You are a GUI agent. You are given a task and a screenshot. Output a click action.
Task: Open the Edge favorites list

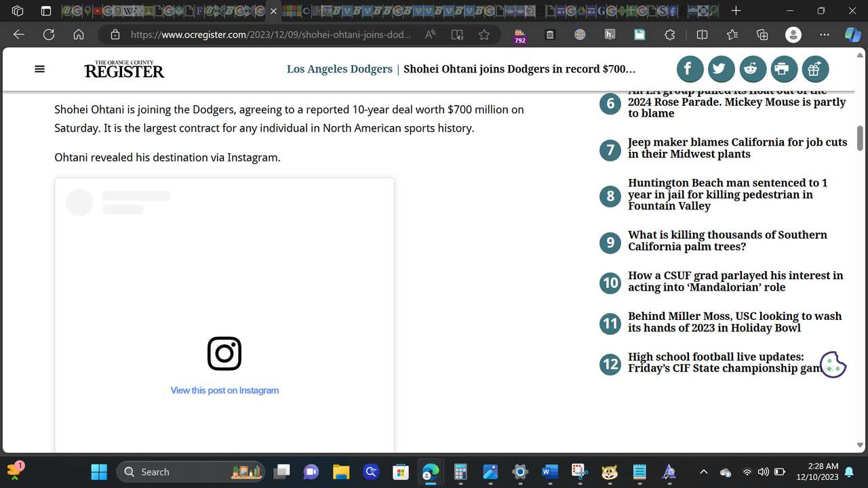coord(732,35)
